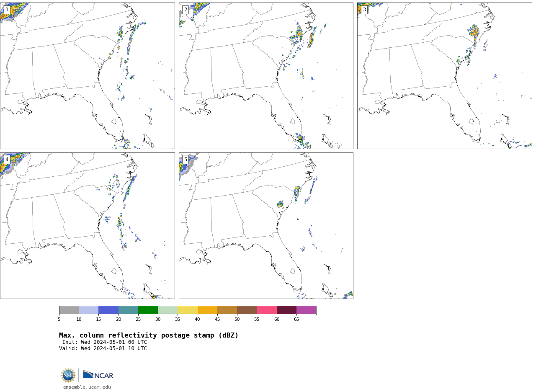Click the pale green 30-35 dBZ swatch
The height and width of the screenshot is (392, 536).
[168, 310]
